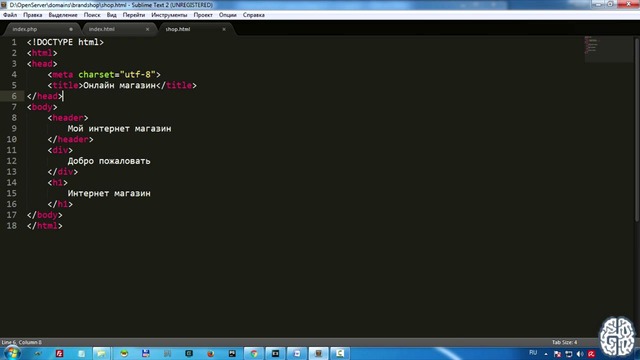Screen dimensions: 640x360
Task: Close the index.html tab
Action: click(x=147, y=29)
